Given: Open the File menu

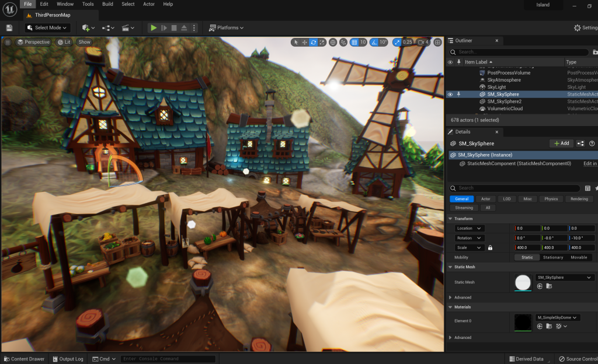Looking at the screenshot, I should pyautogui.click(x=28, y=4).
